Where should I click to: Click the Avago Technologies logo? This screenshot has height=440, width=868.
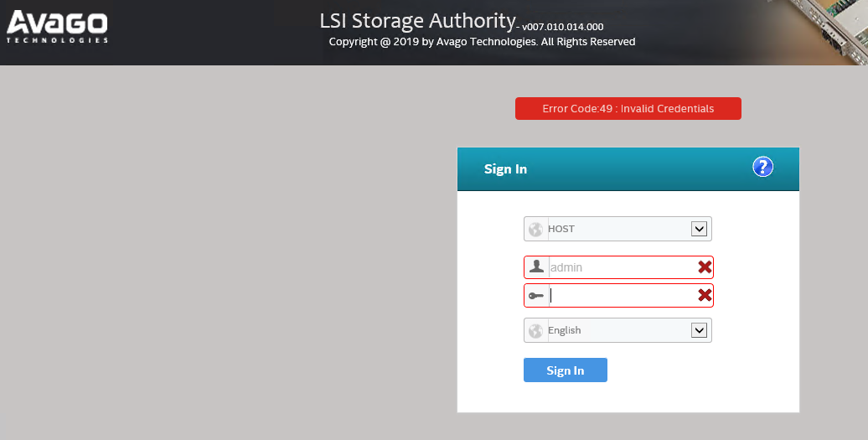pos(57,27)
